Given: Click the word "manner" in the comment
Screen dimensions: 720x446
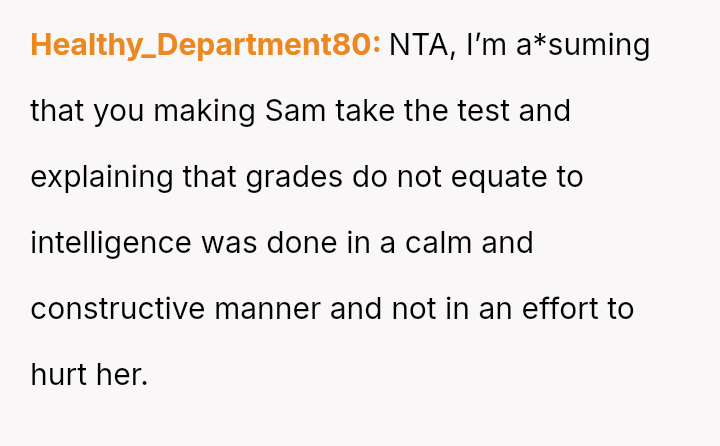Looking at the screenshot, I should click(x=268, y=309).
